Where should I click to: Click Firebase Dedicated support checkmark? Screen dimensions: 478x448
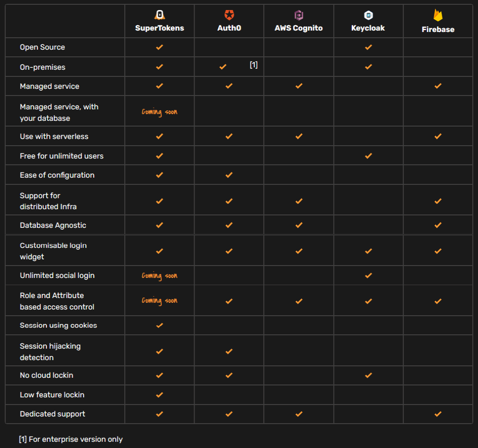click(438, 414)
